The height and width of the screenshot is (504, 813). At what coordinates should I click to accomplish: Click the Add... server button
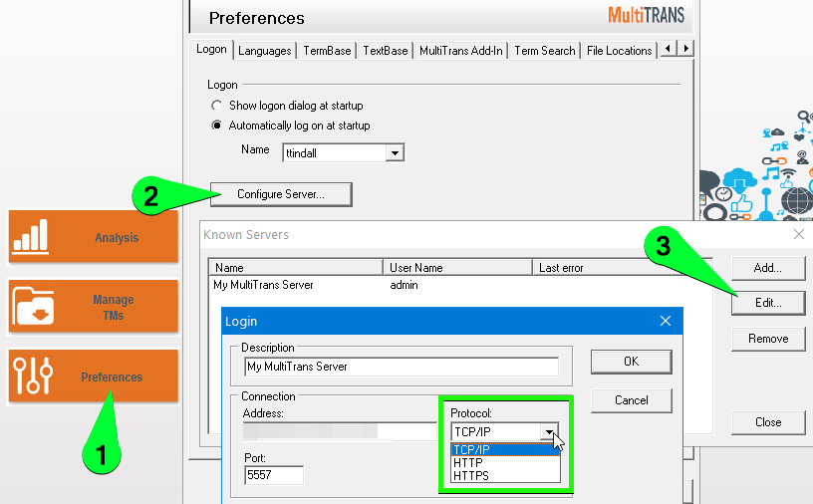tap(768, 268)
